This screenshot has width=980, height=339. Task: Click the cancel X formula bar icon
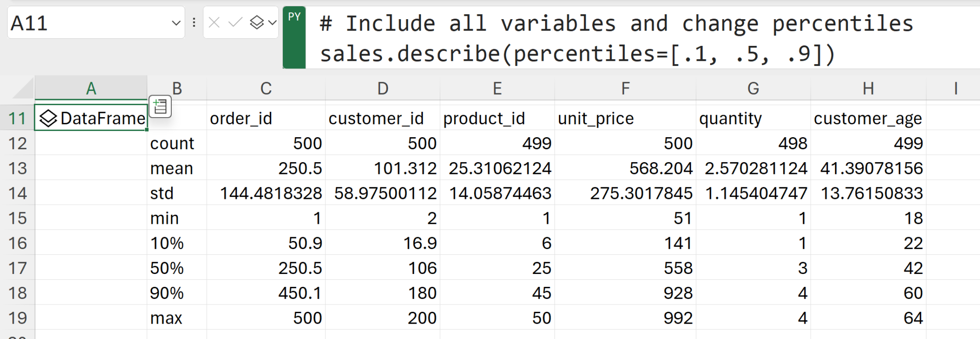pos(214,22)
